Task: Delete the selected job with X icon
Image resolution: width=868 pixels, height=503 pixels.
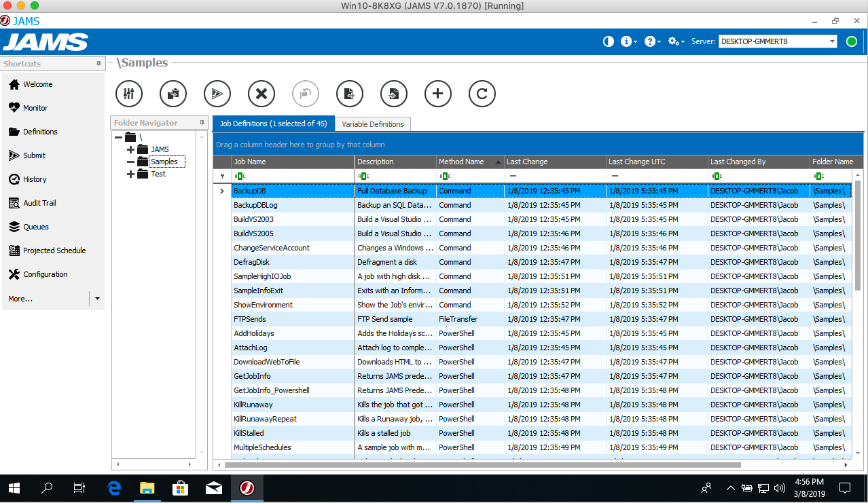Action: click(x=261, y=94)
